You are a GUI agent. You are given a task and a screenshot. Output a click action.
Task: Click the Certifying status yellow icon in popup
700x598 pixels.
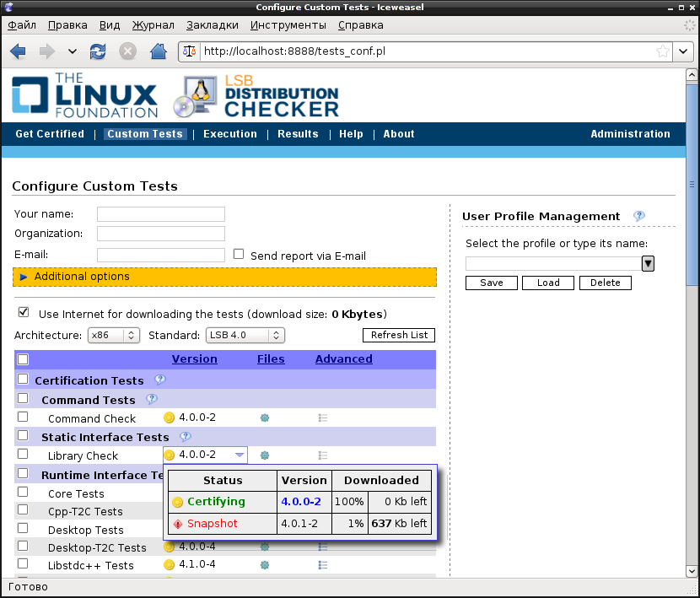tap(178, 503)
